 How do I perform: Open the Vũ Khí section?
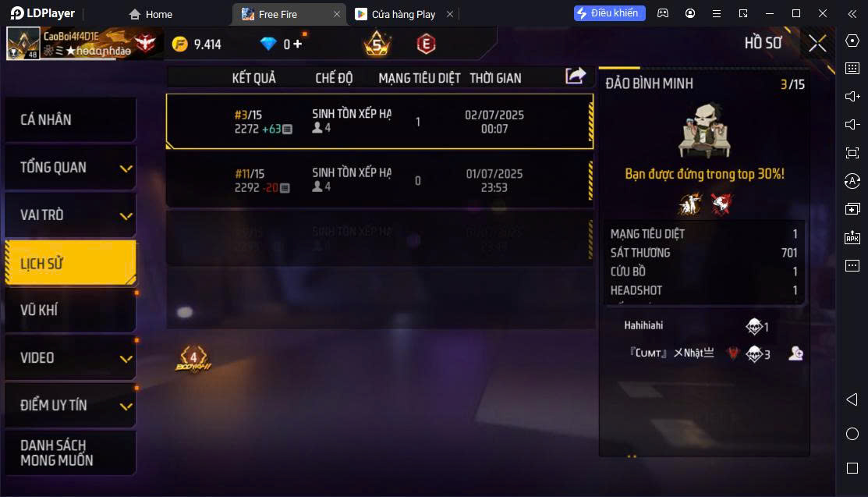point(70,311)
